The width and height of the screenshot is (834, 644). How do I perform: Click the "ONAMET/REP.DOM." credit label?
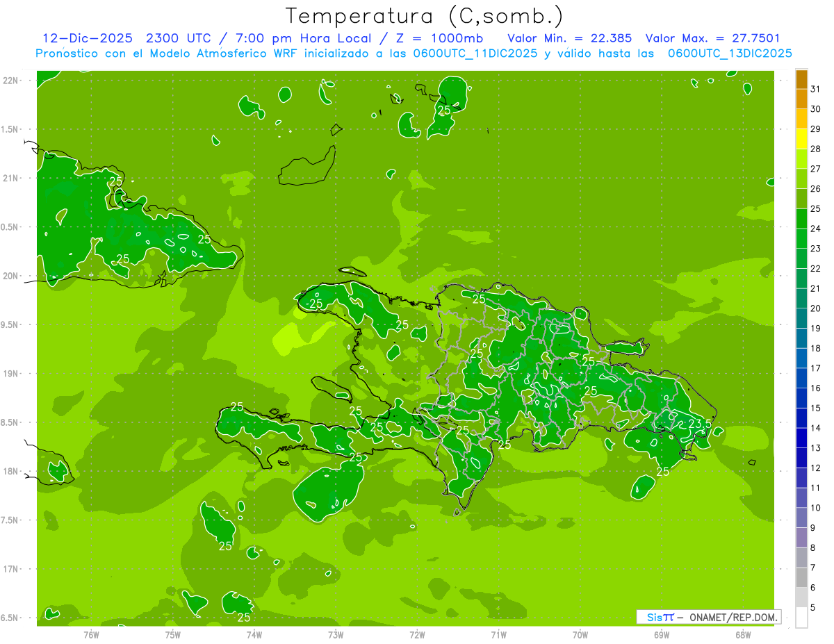coord(733,617)
